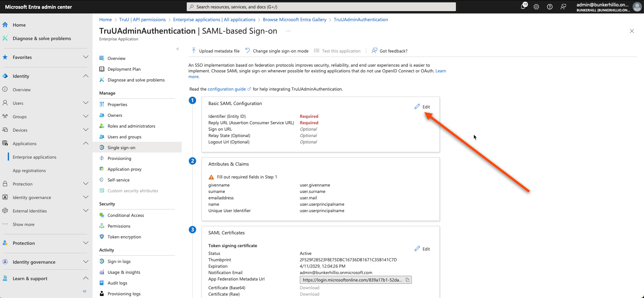Screen dimensions: 644x298
Task: Click the Got feedback person icon
Action: 374,51
